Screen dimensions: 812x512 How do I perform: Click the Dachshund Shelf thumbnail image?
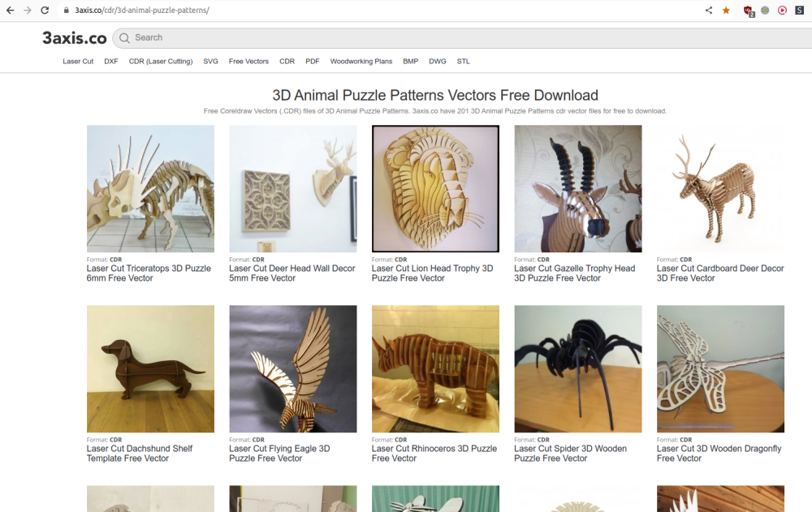[x=150, y=368]
